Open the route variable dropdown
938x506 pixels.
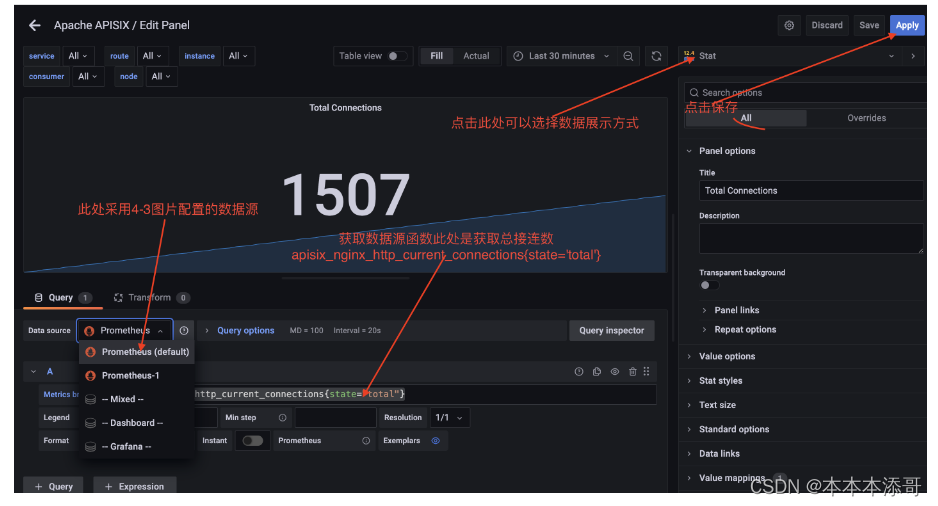153,56
